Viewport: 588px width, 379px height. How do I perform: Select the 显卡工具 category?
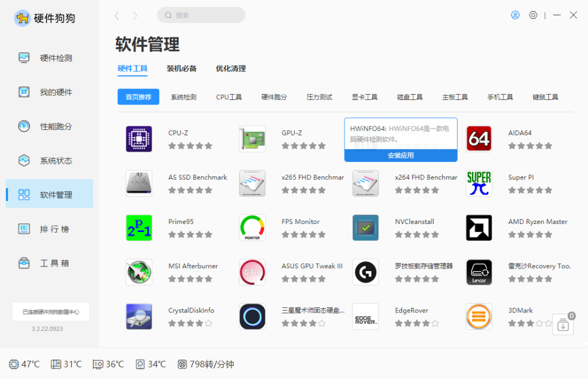tap(365, 97)
